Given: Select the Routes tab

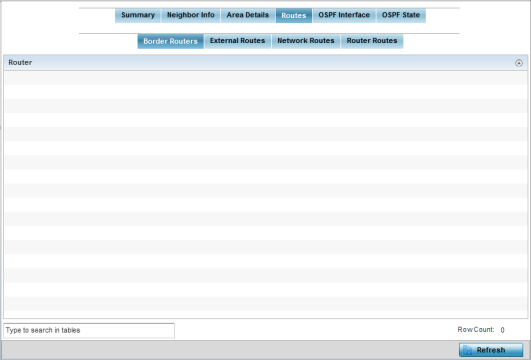Looking at the screenshot, I should click(x=294, y=16).
